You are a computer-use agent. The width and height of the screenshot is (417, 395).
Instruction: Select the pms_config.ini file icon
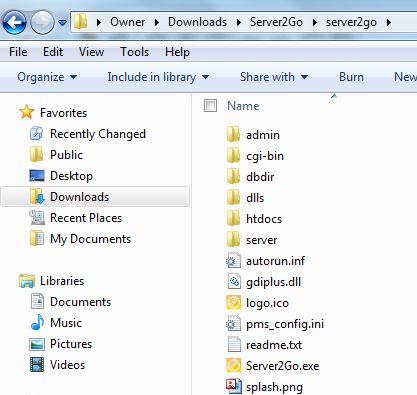[x=233, y=324]
